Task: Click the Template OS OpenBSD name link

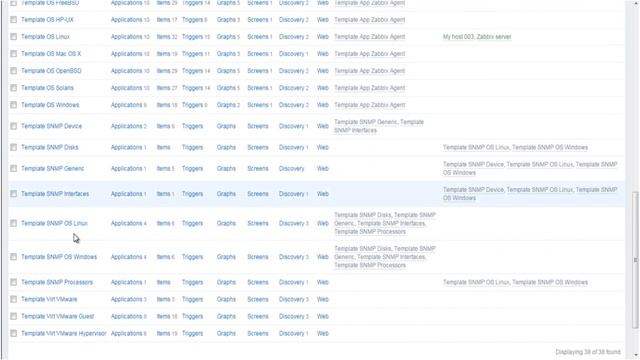Action: [x=51, y=71]
